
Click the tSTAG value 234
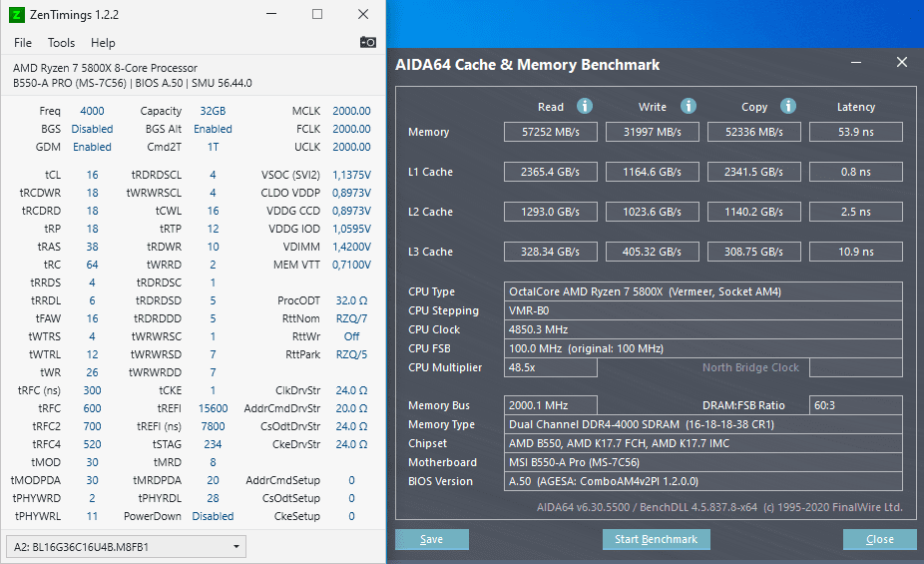coord(213,444)
